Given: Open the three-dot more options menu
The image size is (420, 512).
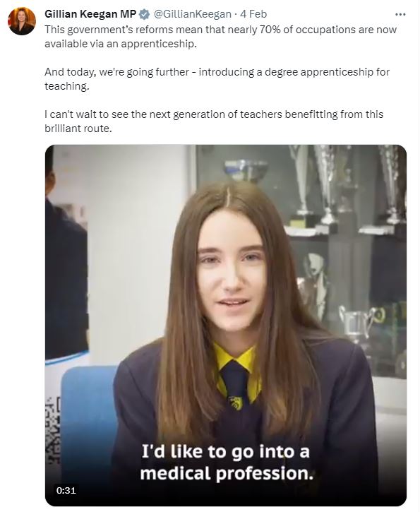Looking at the screenshot, I should (x=400, y=14).
